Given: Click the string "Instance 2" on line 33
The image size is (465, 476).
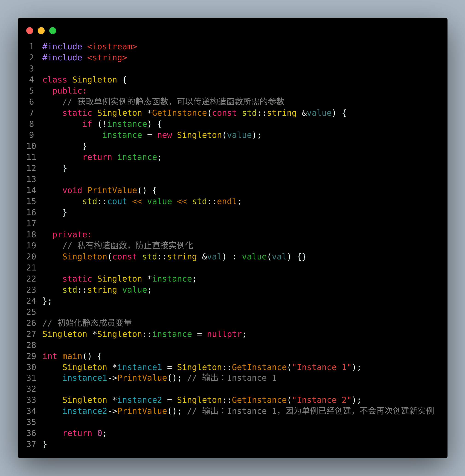Looking at the screenshot, I should coord(322,400).
